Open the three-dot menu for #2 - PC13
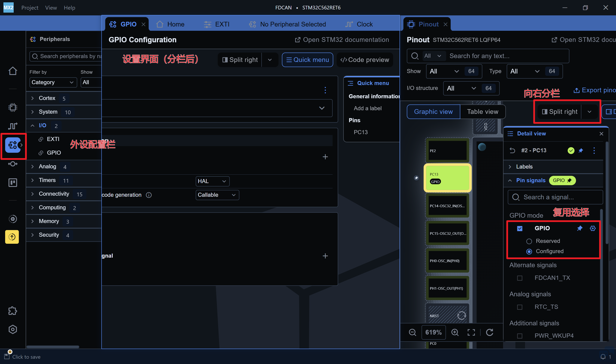Screen dimensions: 616x364 pos(594,150)
